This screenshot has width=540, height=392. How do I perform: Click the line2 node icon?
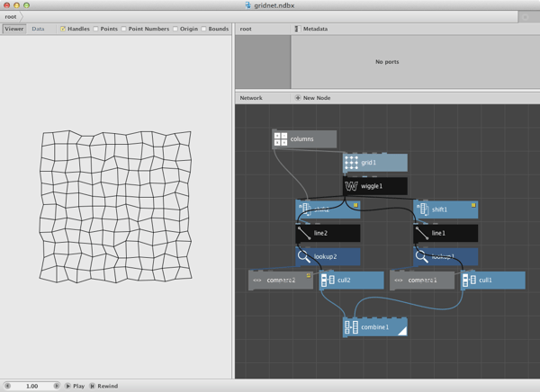tap(304, 233)
